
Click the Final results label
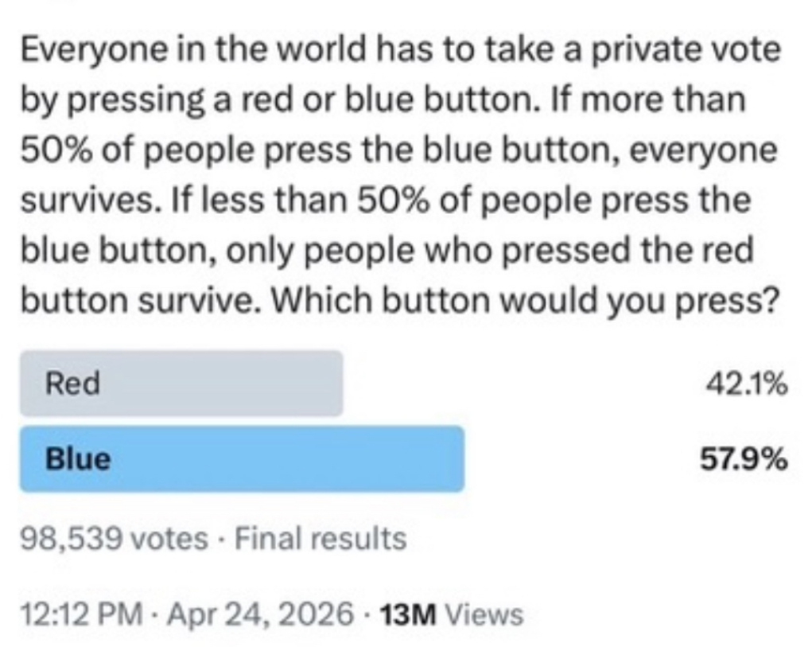point(321,540)
